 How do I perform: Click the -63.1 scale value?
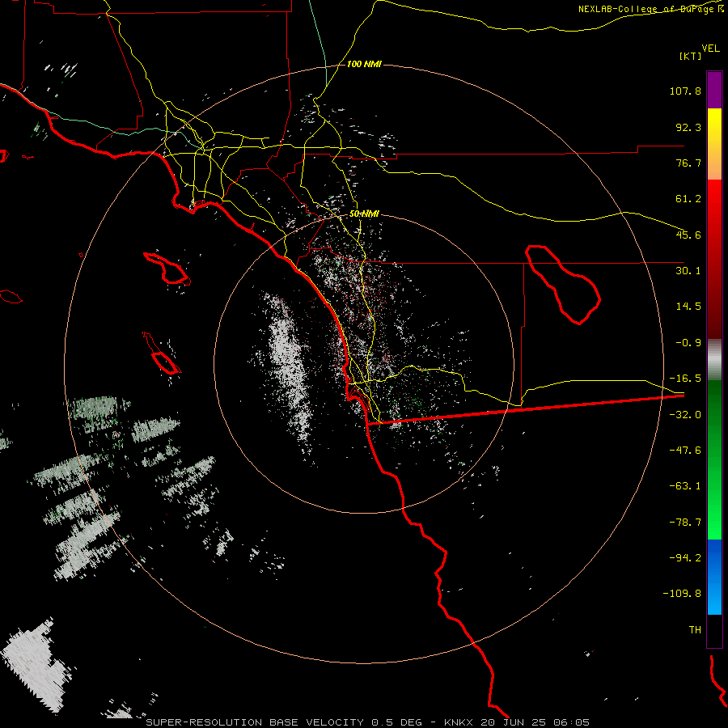[x=685, y=485]
